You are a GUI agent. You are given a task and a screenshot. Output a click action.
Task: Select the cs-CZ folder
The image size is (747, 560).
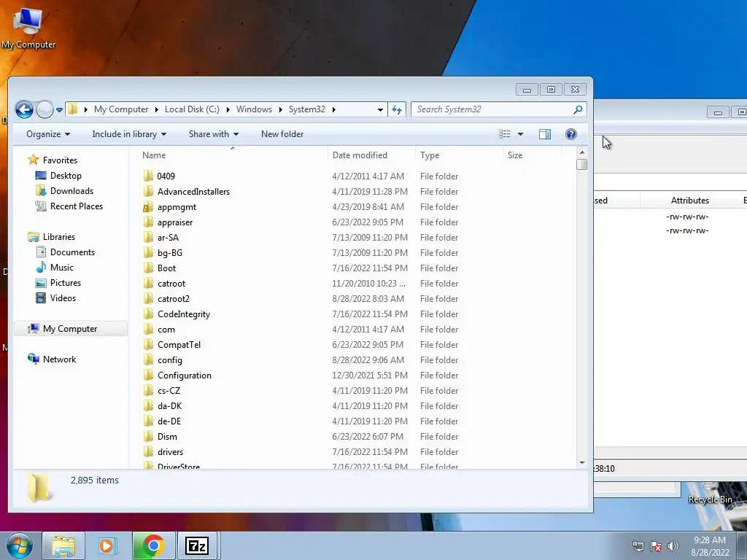coord(169,391)
